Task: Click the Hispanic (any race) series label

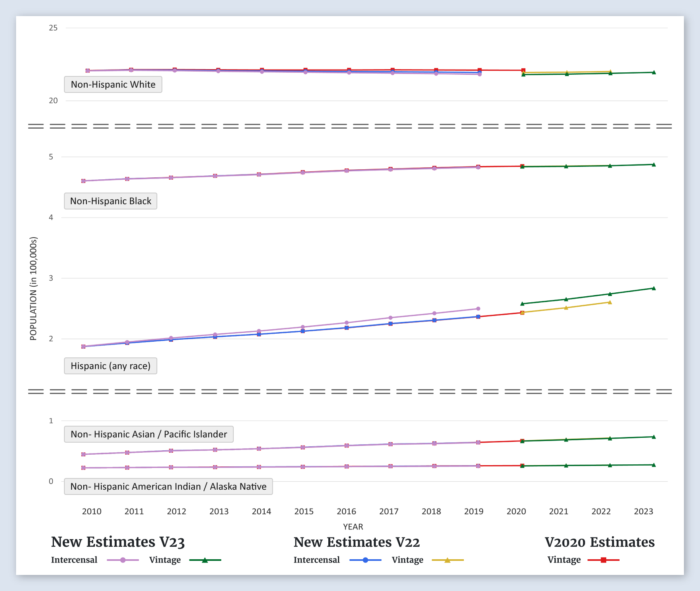Action: (x=111, y=366)
